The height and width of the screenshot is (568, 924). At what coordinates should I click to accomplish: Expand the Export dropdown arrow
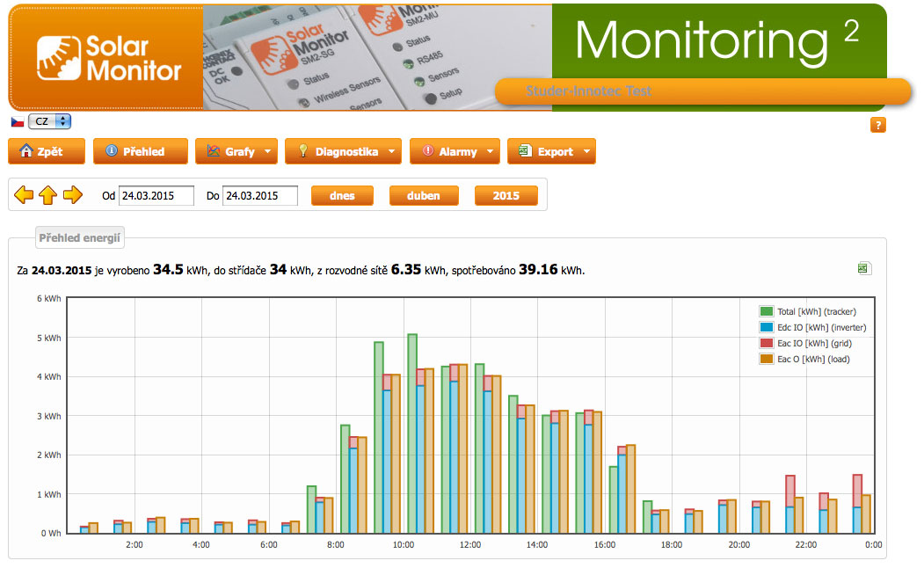point(586,151)
